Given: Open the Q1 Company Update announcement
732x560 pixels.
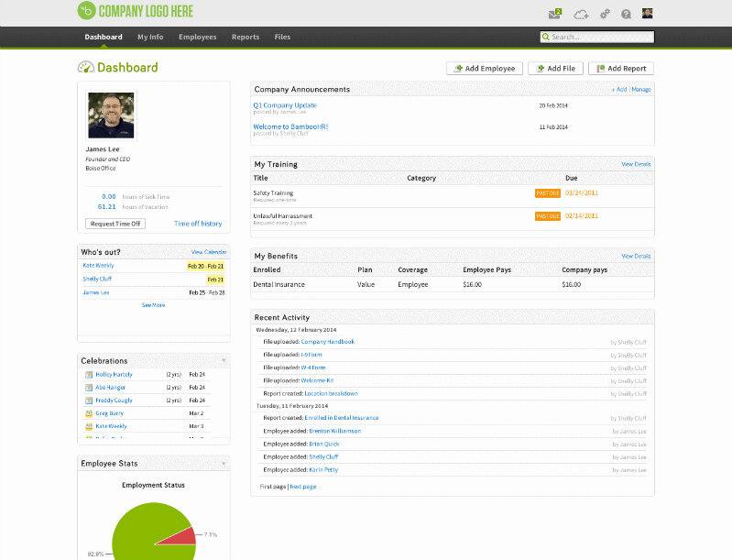Looking at the screenshot, I should [x=285, y=105].
